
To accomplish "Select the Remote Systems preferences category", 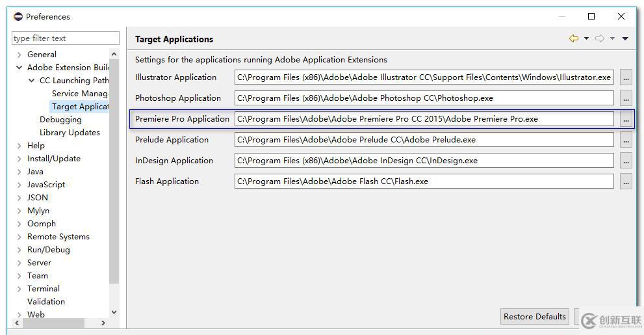I will [x=58, y=237].
